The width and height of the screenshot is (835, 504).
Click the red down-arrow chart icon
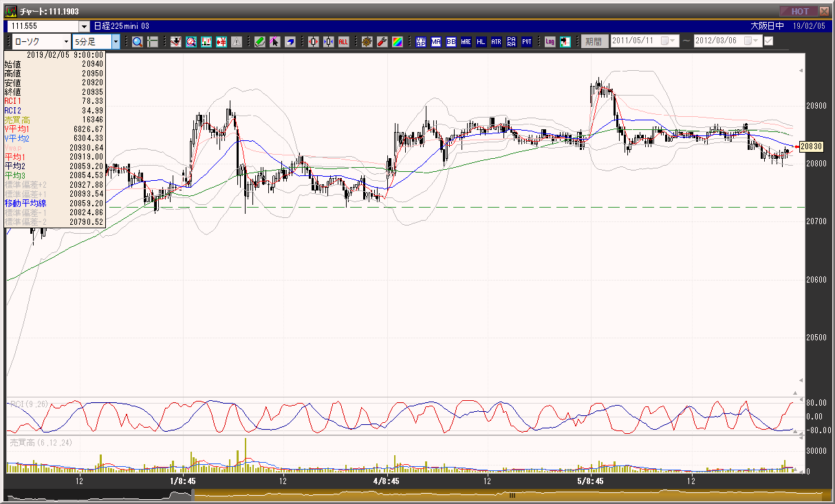tap(176, 42)
